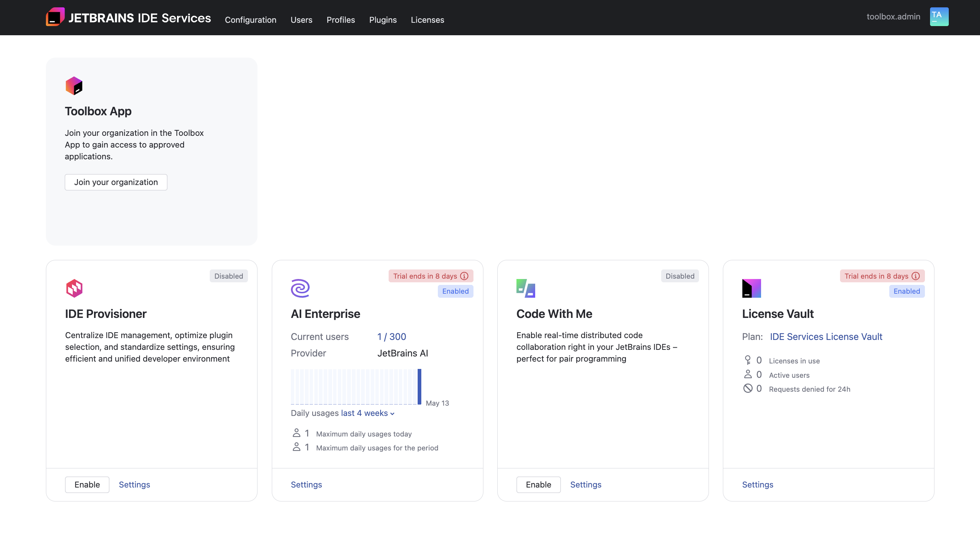980x558 pixels.
Task: Open the IDE Services License Vault plan link
Action: click(826, 337)
